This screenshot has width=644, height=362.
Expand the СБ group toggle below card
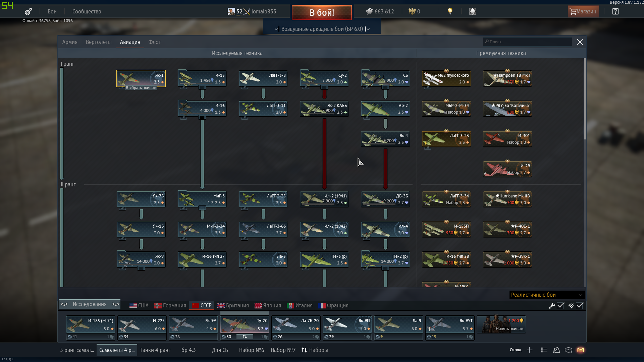click(385, 87)
